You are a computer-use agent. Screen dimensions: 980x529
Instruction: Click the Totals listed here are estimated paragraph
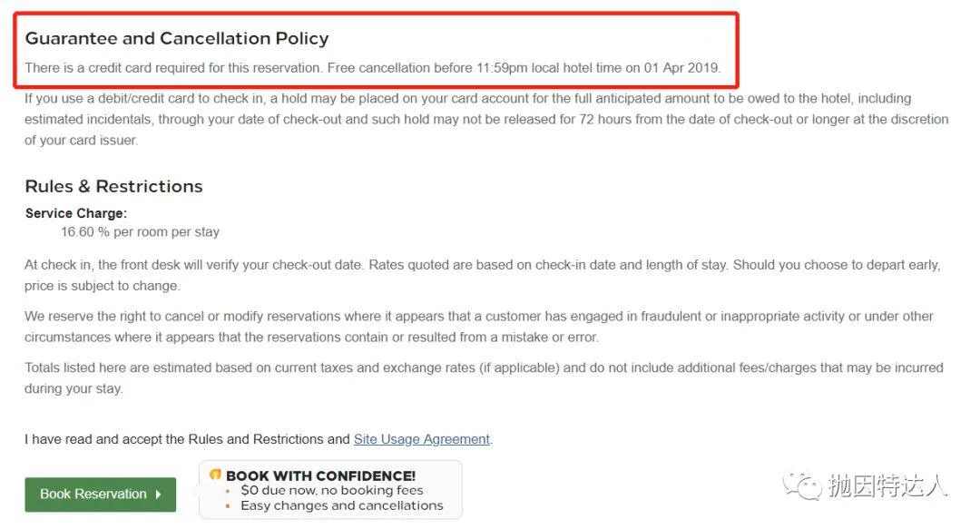coord(484,377)
